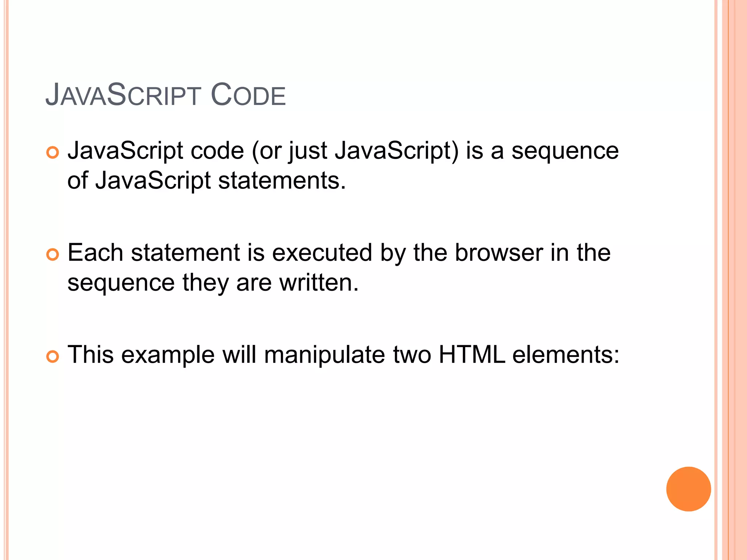The height and width of the screenshot is (560, 747).
Task: Click the ring bullet beside "Each statement"
Action: click(x=53, y=254)
